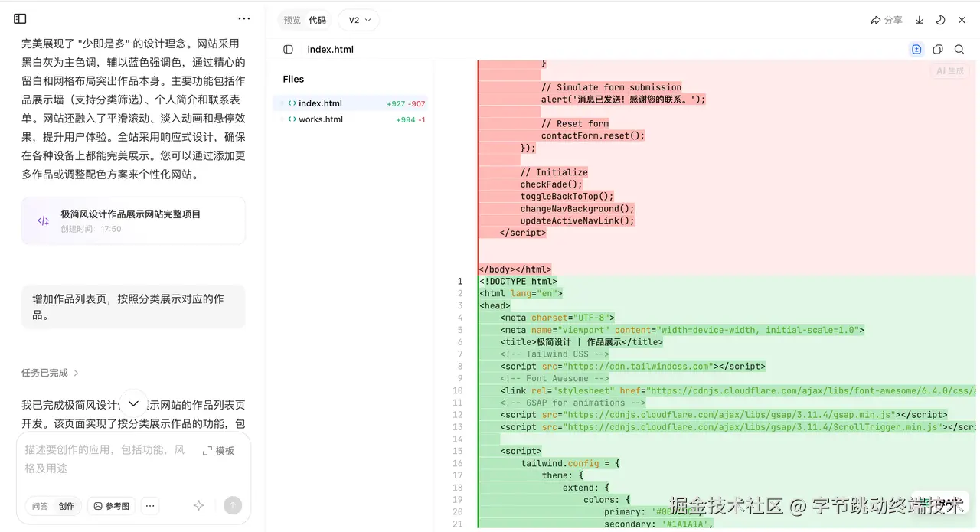
Task: Select works.html in the file list
Action: pyautogui.click(x=321, y=119)
